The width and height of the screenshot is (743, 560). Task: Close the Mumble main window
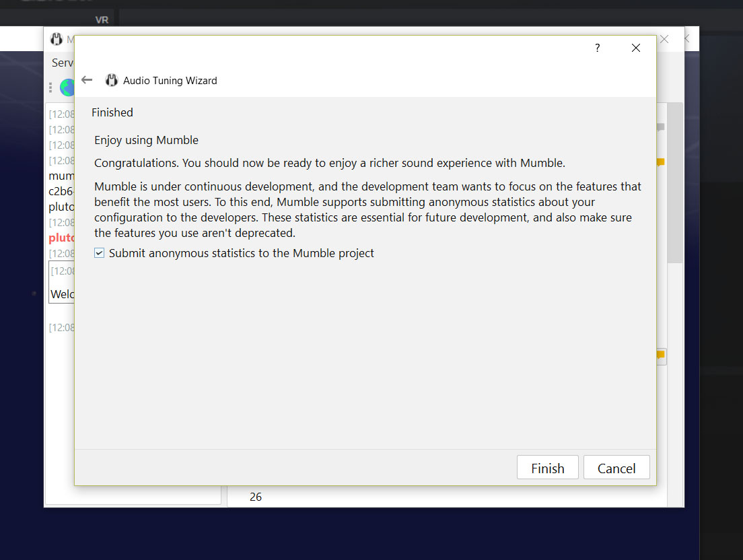pyautogui.click(x=664, y=39)
